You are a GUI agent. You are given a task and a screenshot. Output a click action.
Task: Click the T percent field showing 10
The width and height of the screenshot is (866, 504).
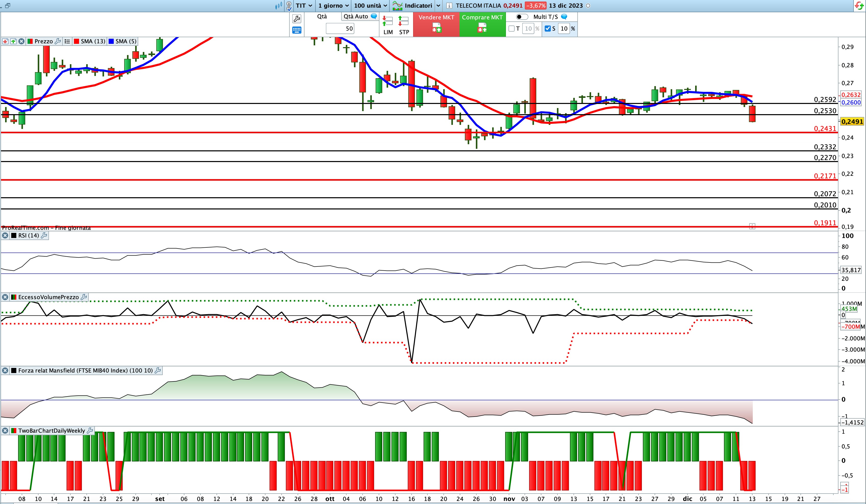528,29
